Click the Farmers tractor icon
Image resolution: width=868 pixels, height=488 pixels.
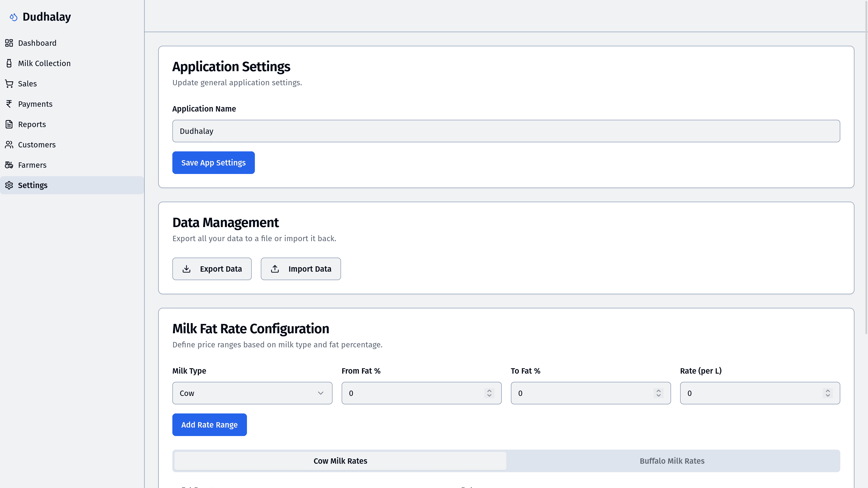tap(9, 165)
